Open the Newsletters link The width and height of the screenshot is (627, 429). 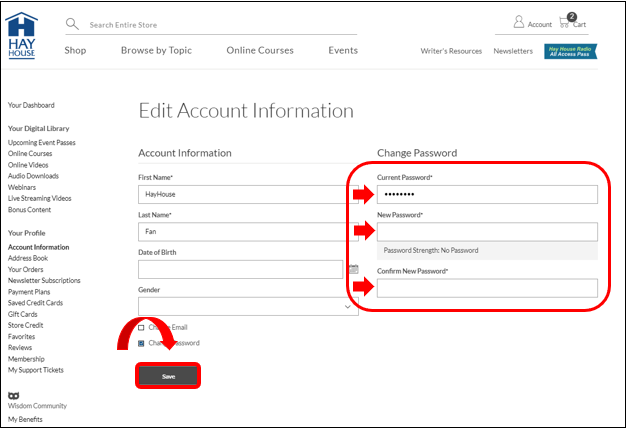(513, 51)
